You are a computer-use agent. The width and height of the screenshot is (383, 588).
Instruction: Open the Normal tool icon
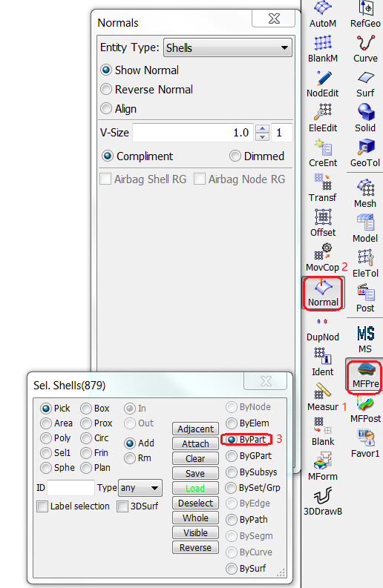(323, 293)
